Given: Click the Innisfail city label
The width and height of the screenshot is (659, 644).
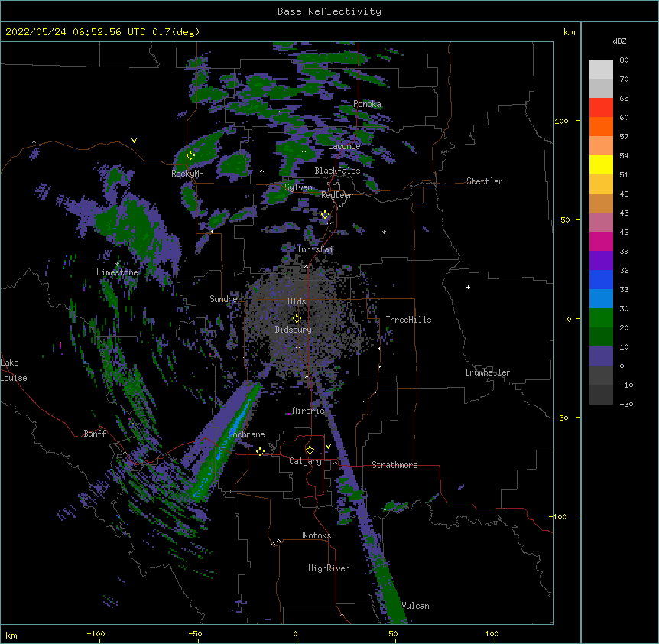Looking at the screenshot, I should tap(317, 249).
